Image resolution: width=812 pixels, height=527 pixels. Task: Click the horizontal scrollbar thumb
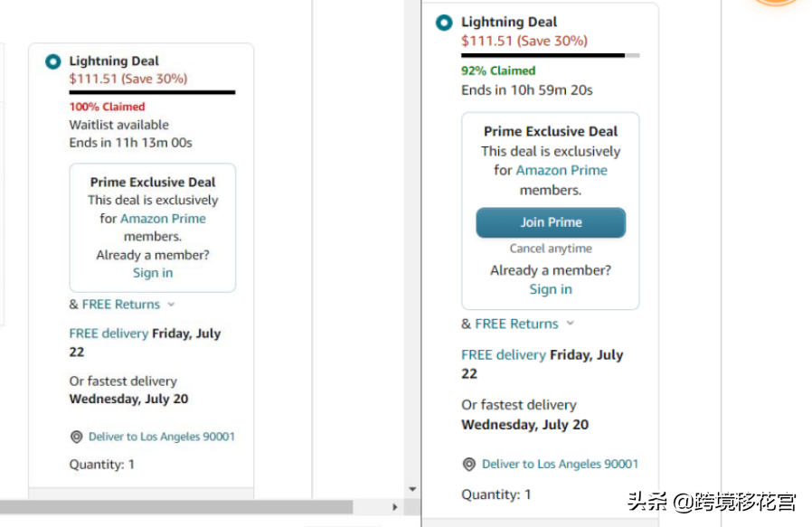point(176,507)
